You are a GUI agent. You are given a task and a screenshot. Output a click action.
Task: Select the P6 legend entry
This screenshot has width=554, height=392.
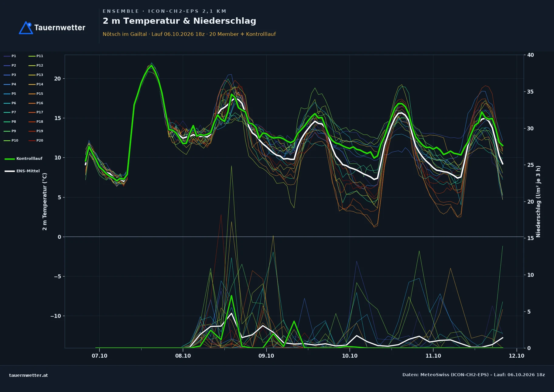[10, 103]
